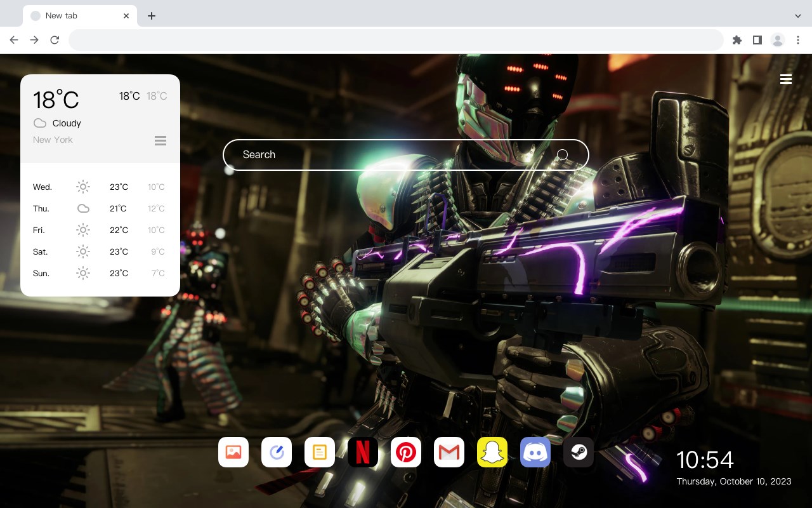This screenshot has height=508, width=812.
Task: Select the New tab tab
Action: click(x=79, y=16)
